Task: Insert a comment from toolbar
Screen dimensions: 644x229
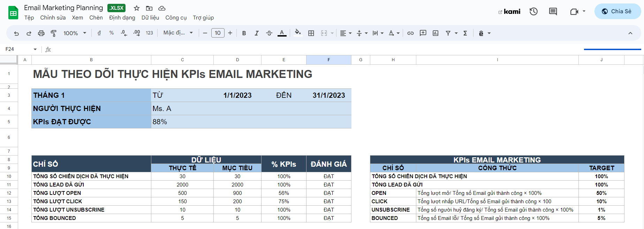Action: point(423,33)
